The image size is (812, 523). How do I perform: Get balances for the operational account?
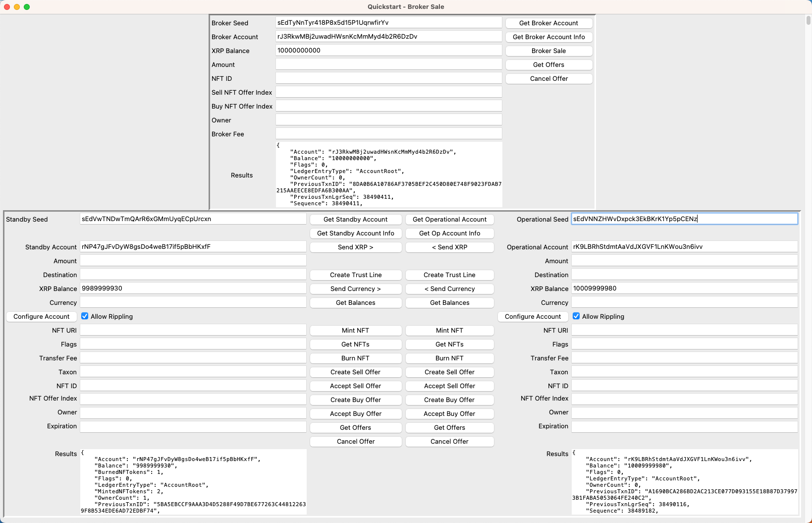click(449, 302)
